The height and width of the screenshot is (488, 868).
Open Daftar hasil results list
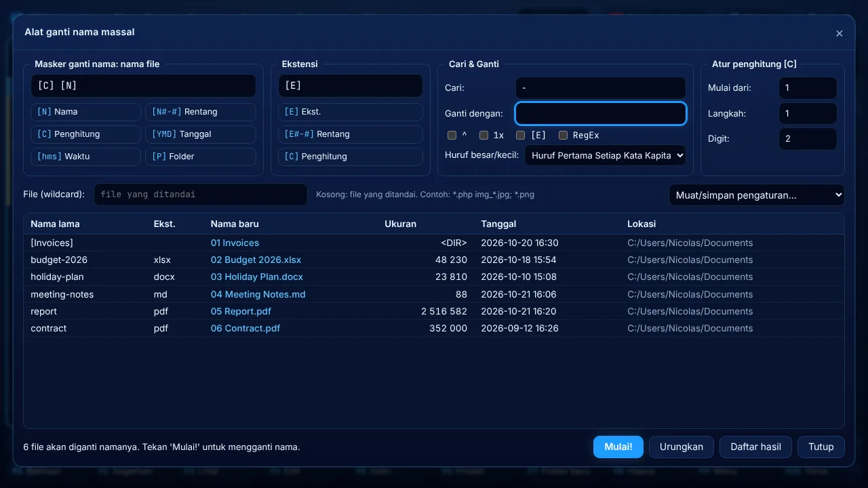point(756,447)
